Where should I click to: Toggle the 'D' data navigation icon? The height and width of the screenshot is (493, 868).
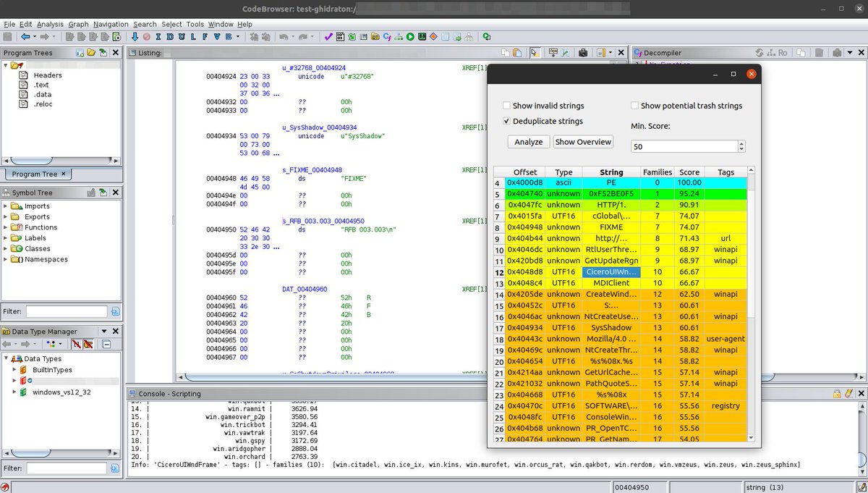point(170,36)
